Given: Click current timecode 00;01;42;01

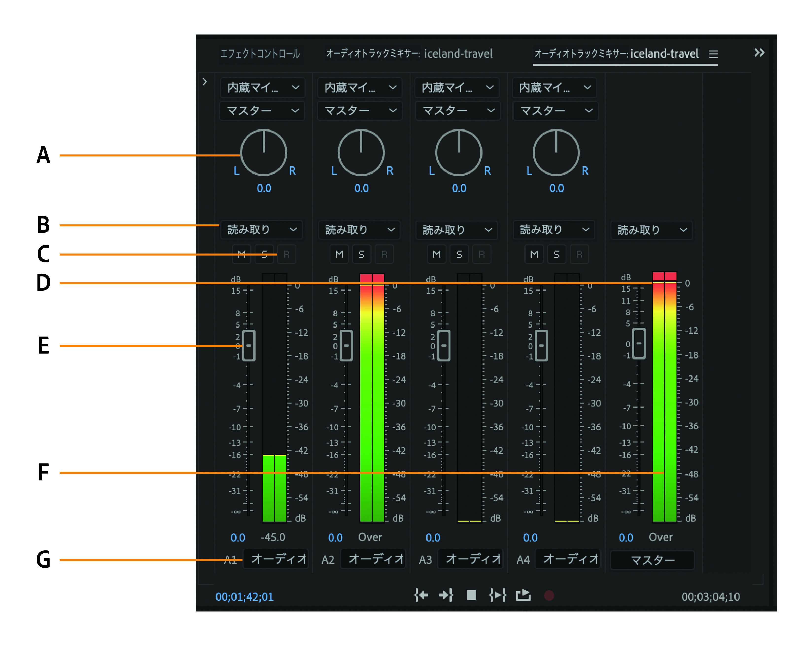Looking at the screenshot, I should (244, 597).
